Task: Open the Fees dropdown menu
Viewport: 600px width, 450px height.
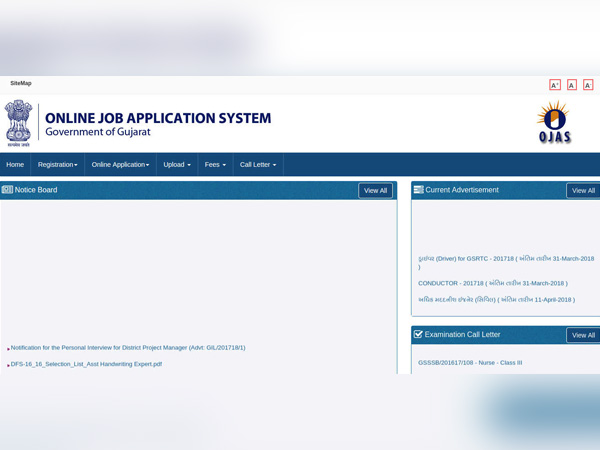Action: click(215, 165)
